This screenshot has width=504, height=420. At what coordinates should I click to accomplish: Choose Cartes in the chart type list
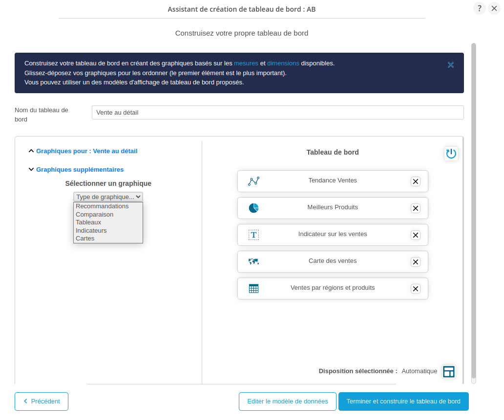coord(85,239)
